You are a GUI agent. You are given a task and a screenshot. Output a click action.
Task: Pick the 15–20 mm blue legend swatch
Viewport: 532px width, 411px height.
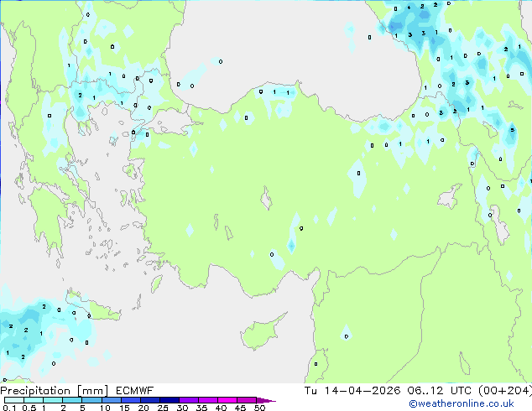(131, 400)
